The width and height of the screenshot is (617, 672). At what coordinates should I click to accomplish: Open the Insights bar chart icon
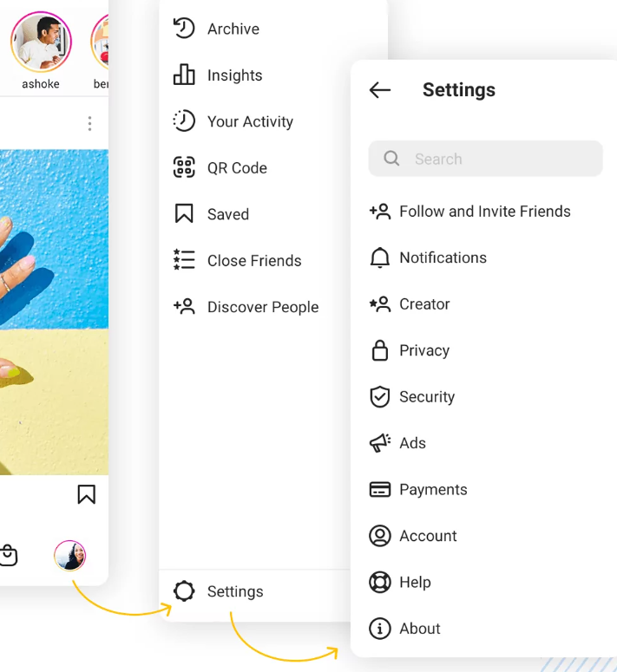tap(184, 75)
